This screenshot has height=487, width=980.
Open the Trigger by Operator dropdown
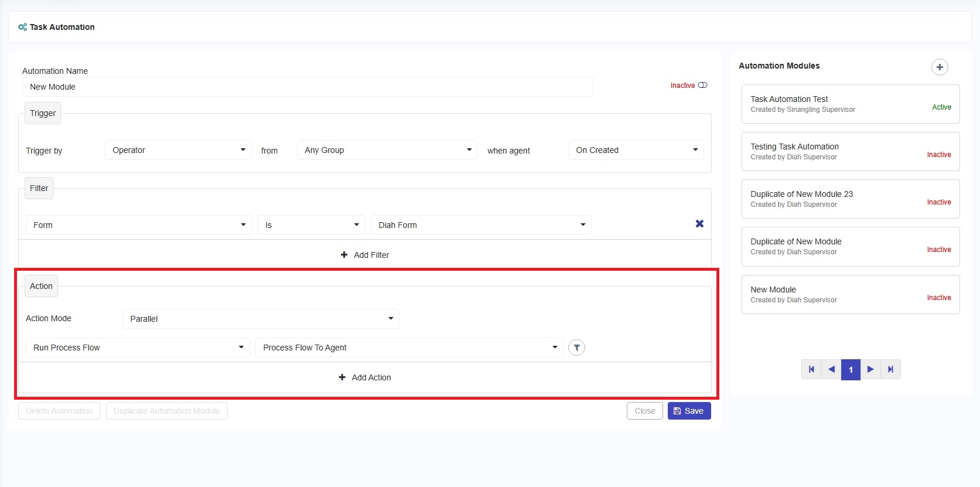point(178,150)
